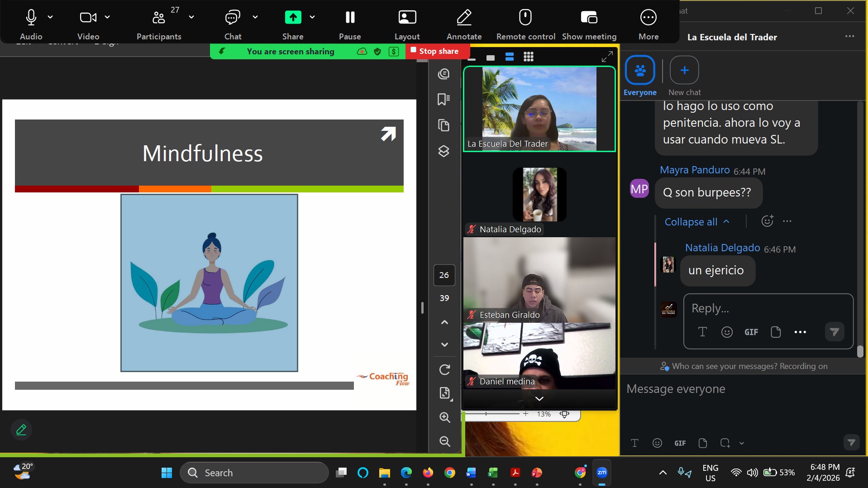Click the rotate page icon
The image size is (868, 488).
(x=444, y=370)
